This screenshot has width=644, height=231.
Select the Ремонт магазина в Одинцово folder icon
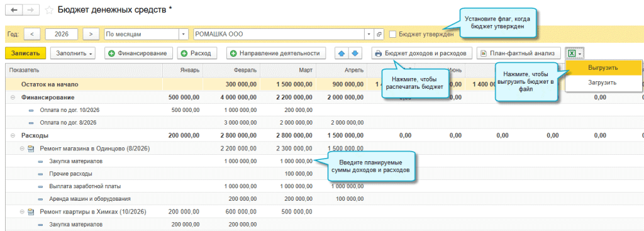point(31,149)
